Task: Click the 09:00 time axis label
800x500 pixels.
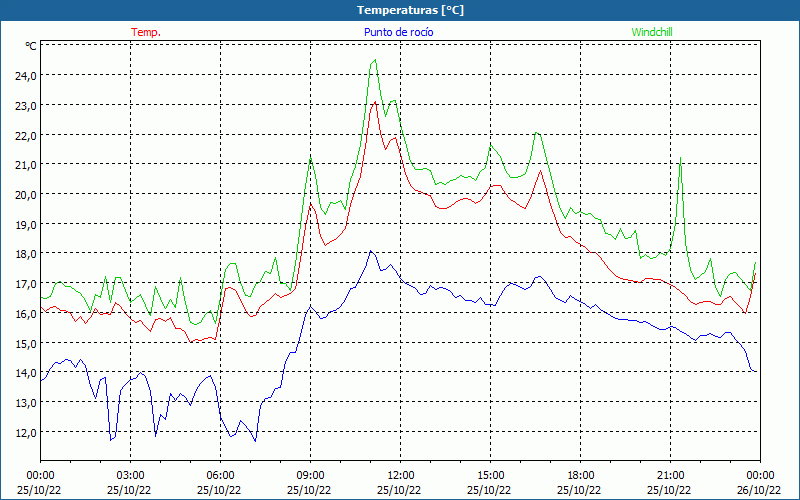Action: coord(310,476)
